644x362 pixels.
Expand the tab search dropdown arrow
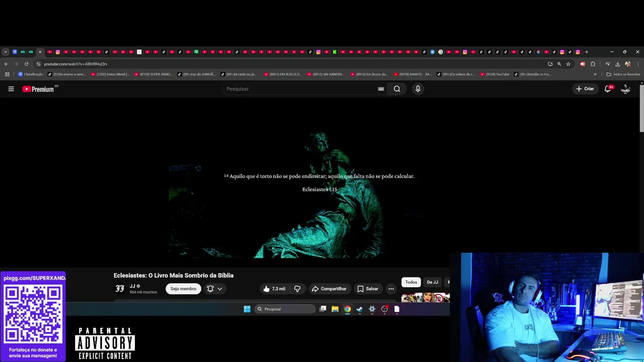point(6,52)
